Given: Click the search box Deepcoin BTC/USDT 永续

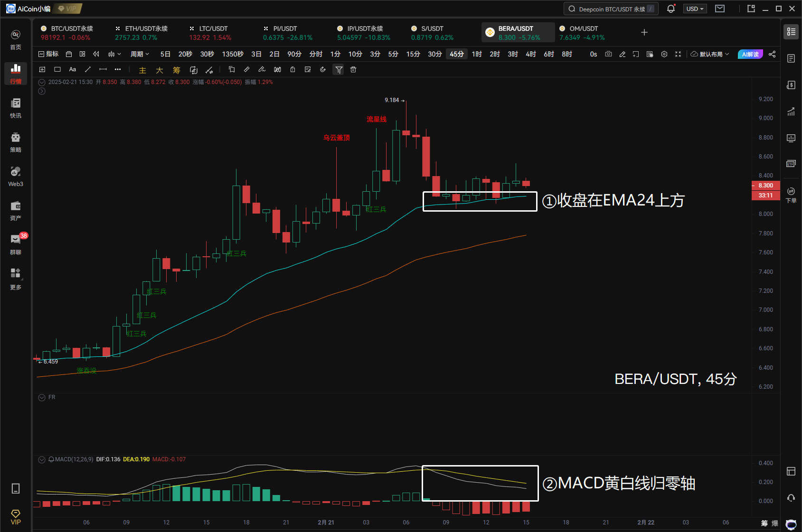Looking at the screenshot, I should [x=611, y=9].
